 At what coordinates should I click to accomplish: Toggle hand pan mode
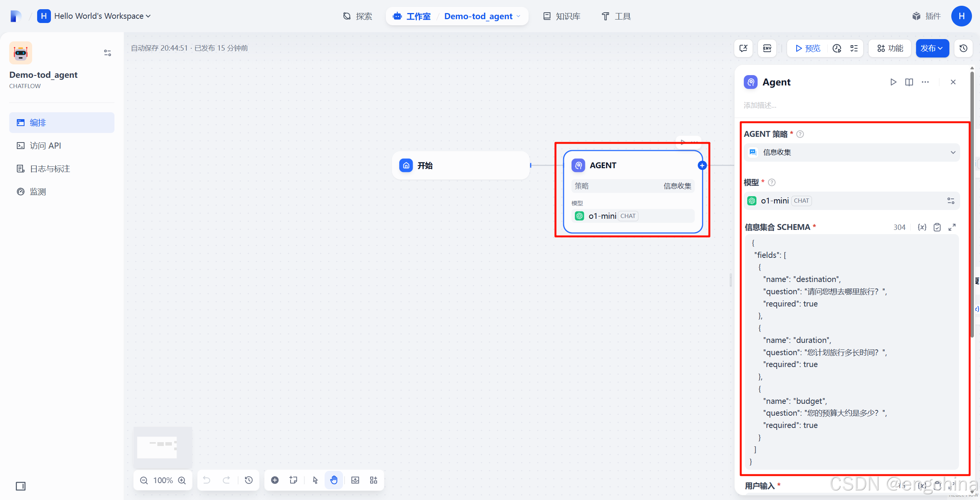tap(334, 480)
